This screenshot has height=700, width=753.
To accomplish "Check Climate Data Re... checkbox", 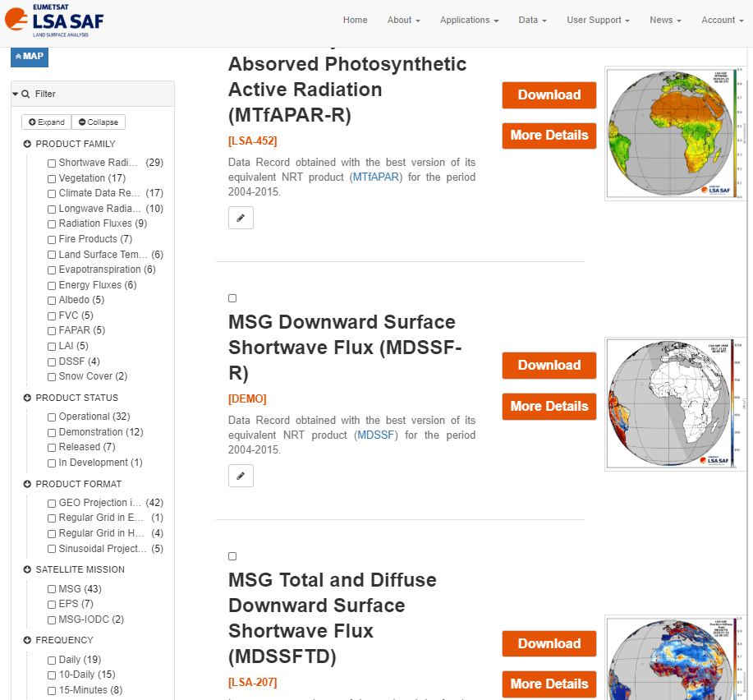I will click(52, 194).
